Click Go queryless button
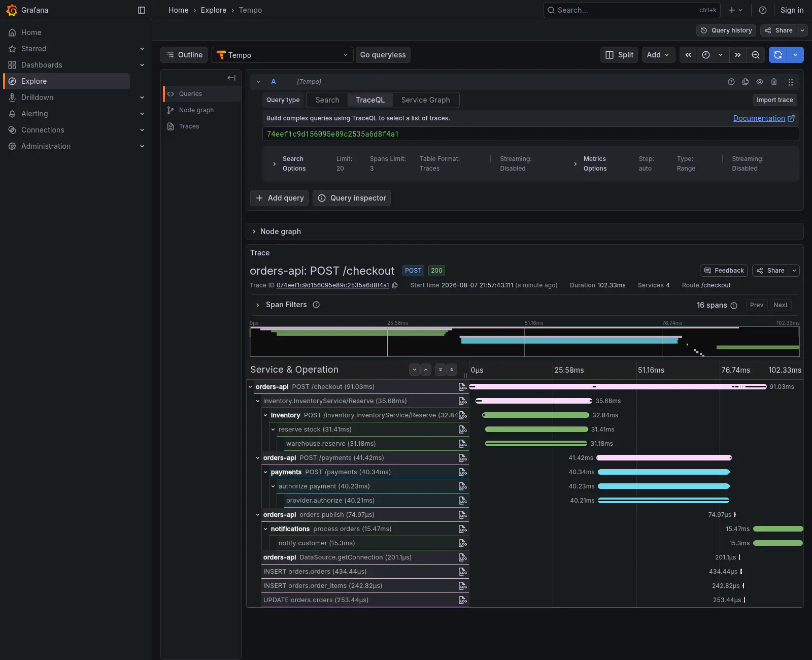The width and height of the screenshot is (812, 660). (383, 55)
